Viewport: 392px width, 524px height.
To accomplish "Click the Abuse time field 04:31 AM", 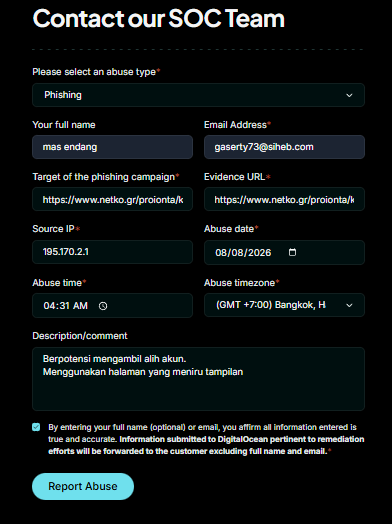I will [112, 305].
